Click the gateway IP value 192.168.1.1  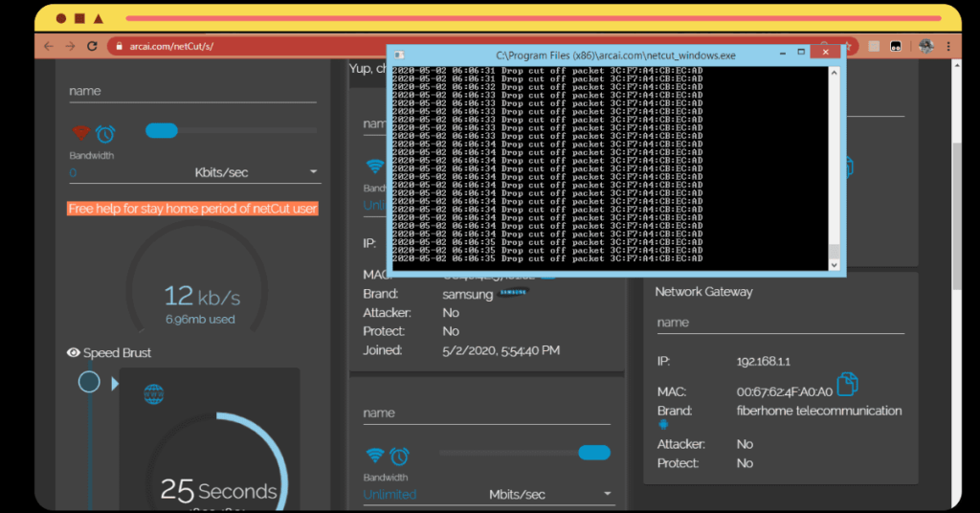pos(763,361)
